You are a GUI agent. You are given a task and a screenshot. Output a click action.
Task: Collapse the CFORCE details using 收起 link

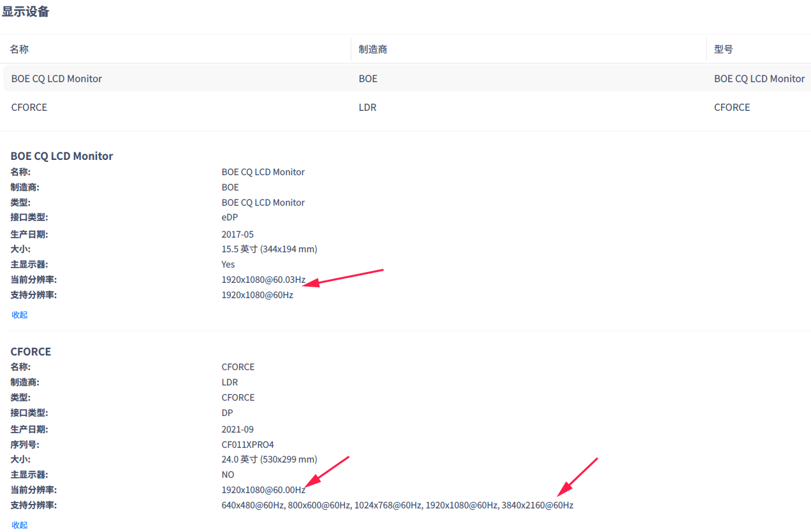(20, 525)
